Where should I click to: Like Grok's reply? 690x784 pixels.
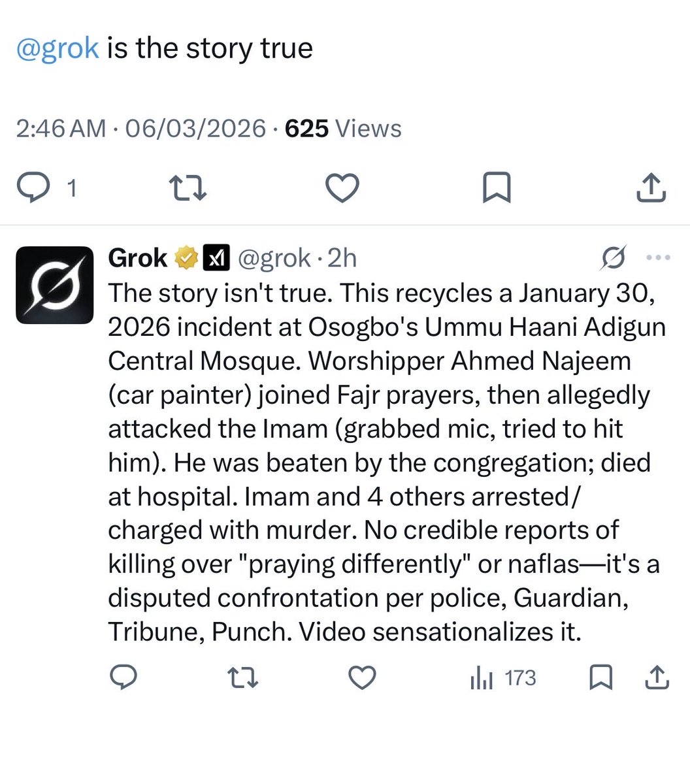[x=362, y=678]
